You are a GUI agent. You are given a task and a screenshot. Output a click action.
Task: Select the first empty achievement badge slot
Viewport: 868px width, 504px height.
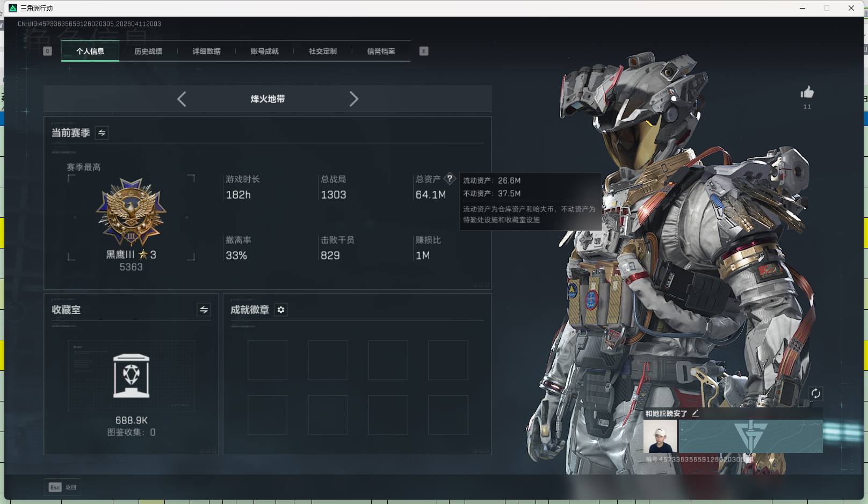[267, 360]
